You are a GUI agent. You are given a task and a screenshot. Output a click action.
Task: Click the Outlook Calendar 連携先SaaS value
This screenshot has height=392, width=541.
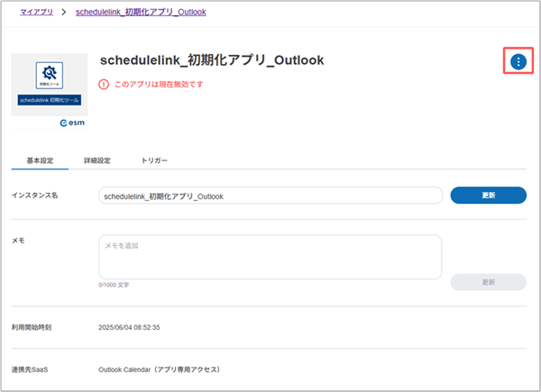(x=159, y=369)
